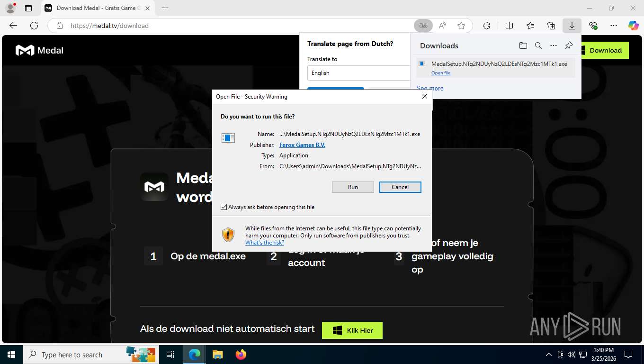The height and width of the screenshot is (364, 644).
Task: View site information lock icon
Action: tap(60, 26)
